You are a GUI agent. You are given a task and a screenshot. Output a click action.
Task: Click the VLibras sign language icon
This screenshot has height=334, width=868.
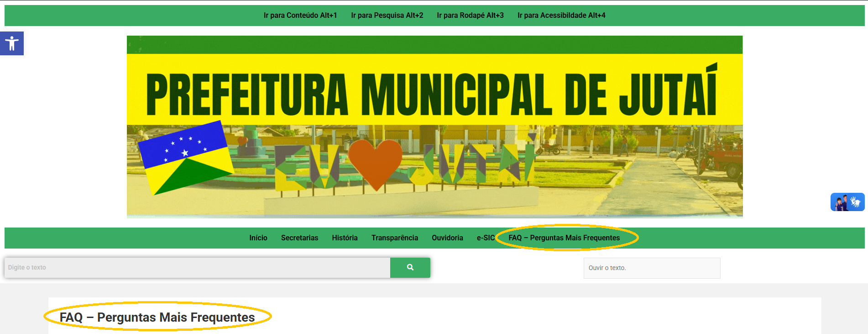pos(847,202)
